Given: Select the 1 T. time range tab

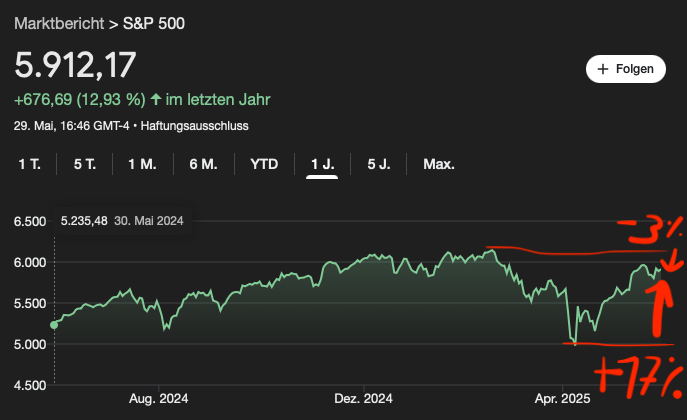Looking at the screenshot, I should click(29, 164).
